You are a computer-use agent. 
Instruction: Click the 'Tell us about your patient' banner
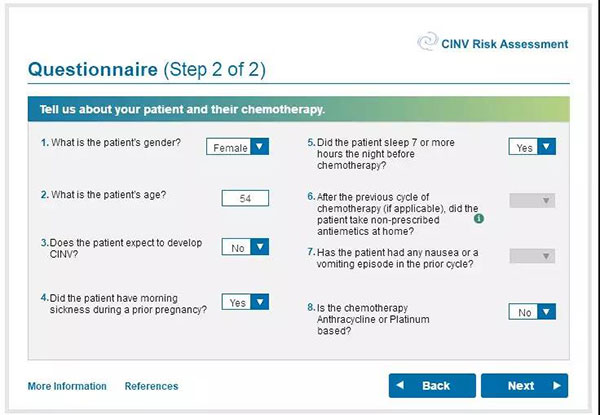click(298, 109)
